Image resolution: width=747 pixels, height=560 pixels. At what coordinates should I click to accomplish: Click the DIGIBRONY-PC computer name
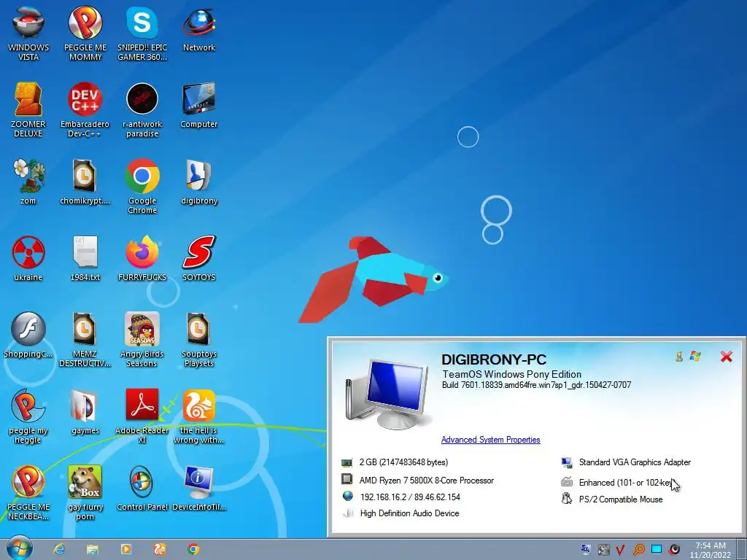[494, 359]
